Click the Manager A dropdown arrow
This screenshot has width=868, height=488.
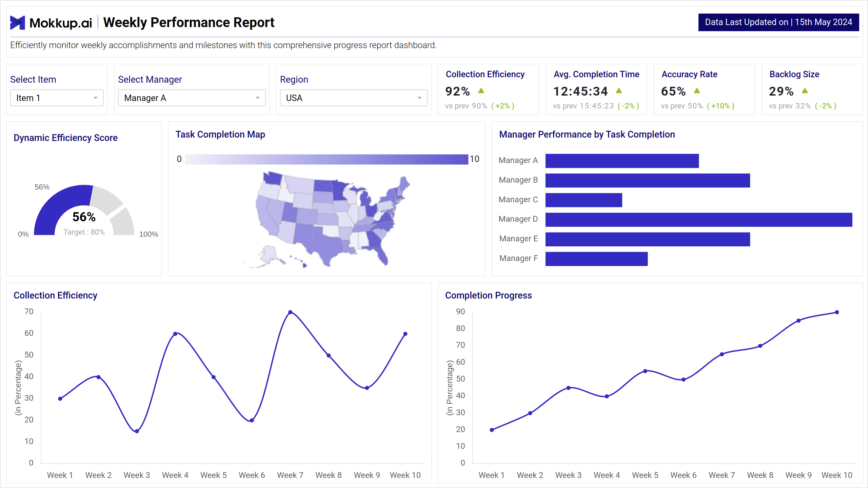258,98
